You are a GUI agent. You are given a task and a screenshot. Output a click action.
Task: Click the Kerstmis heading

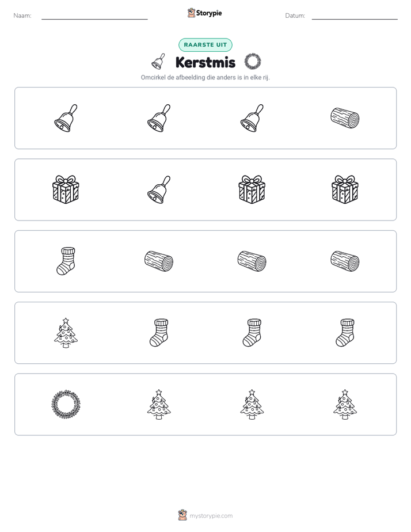(205, 62)
